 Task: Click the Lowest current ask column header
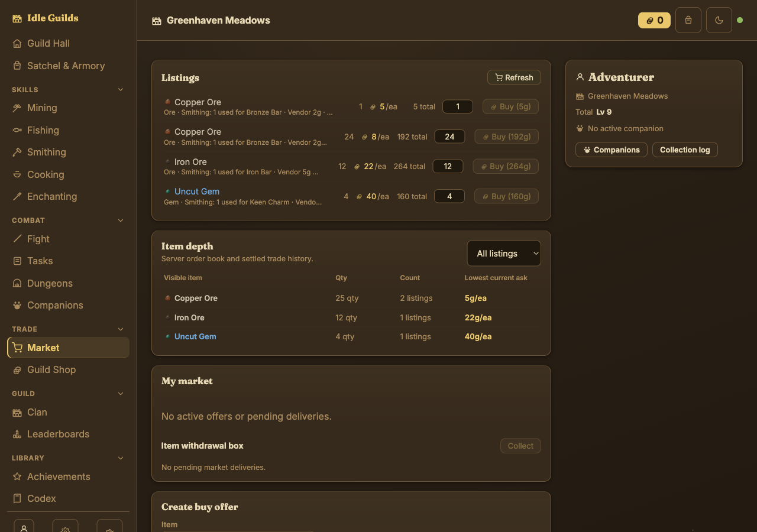tap(496, 278)
